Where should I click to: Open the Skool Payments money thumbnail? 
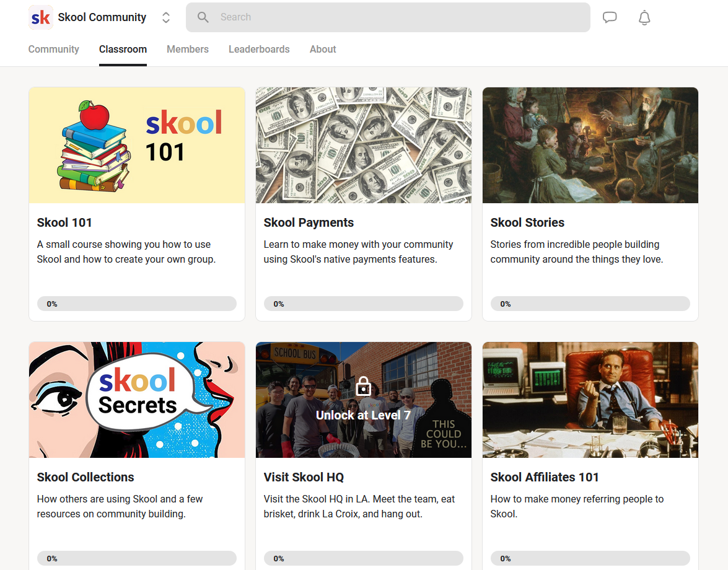[364, 145]
